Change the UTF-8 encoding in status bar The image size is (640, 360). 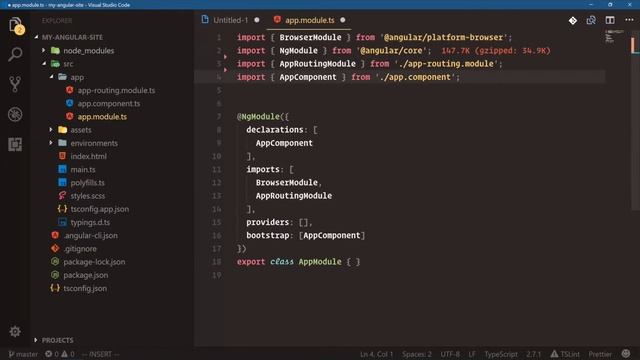click(450, 354)
